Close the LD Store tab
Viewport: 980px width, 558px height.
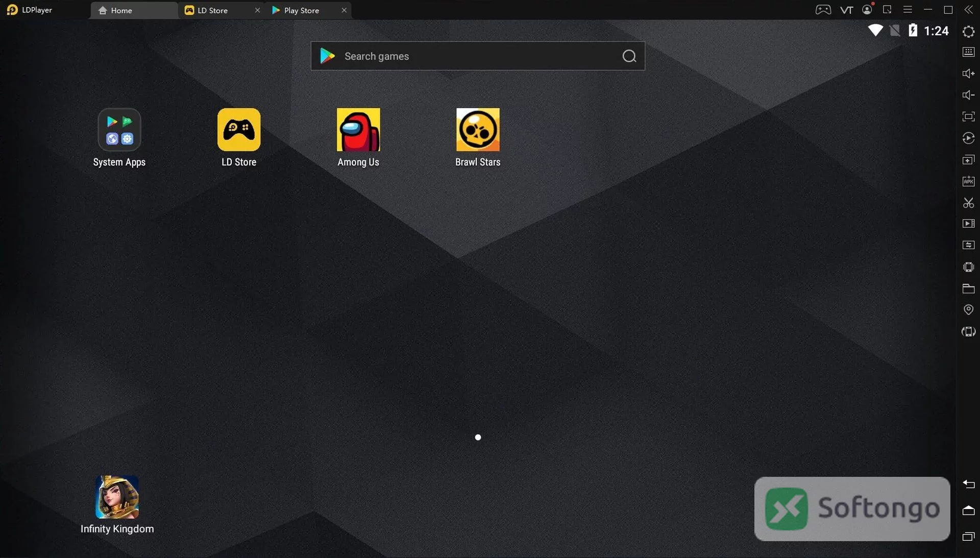coord(257,10)
